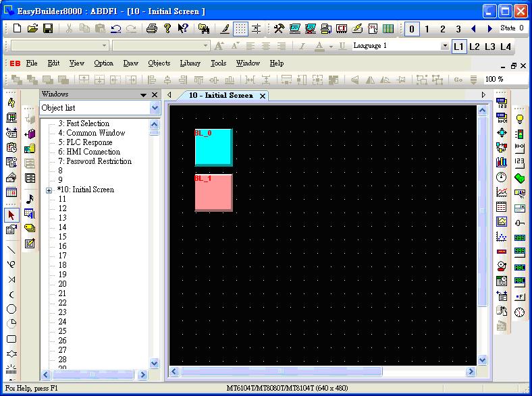
Task: Close the 10 - Initial Screen tab
Action: [262, 96]
